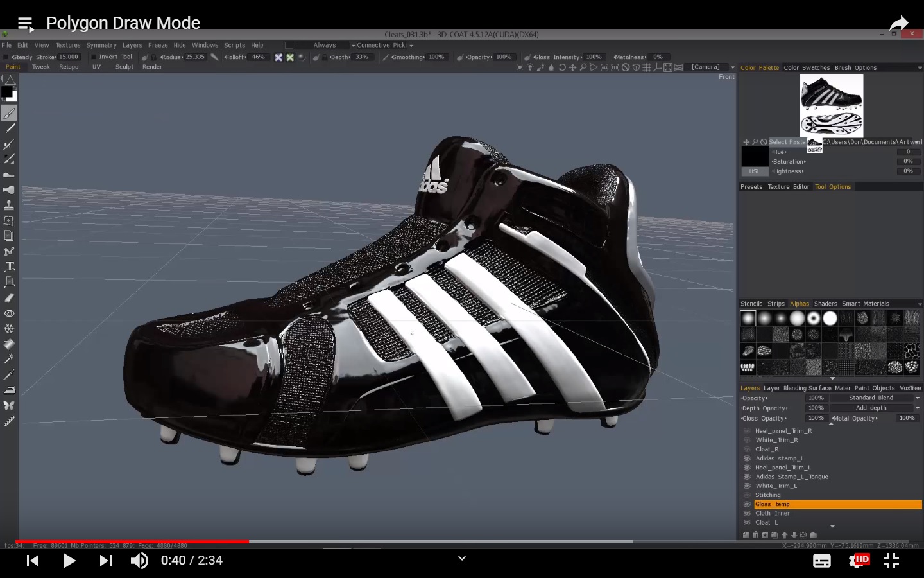This screenshot has width=924, height=578.
Task: Open folder icon at Layers panel bottom
Action: pyautogui.click(x=814, y=535)
